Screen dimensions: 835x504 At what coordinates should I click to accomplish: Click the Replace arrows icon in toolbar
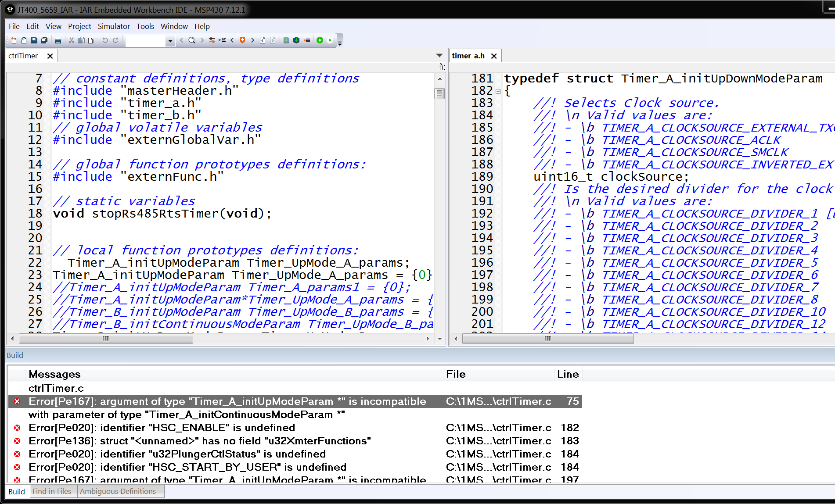pos(212,40)
